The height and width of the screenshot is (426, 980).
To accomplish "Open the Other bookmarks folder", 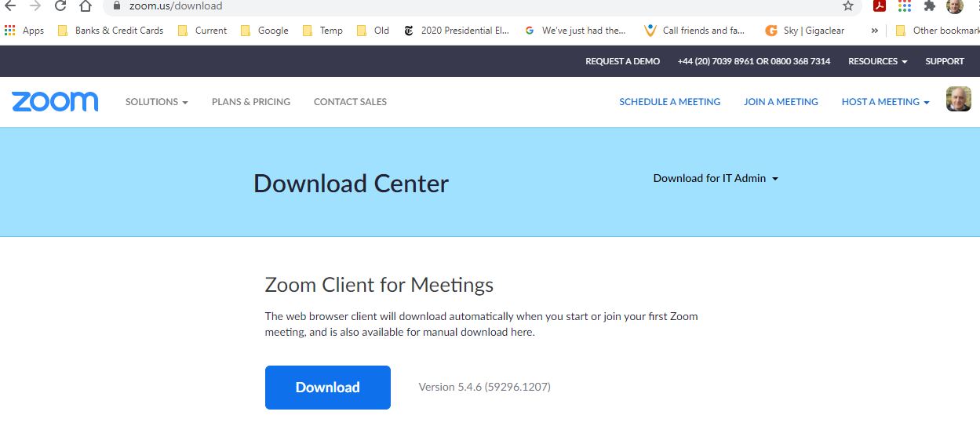I will (x=937, y=31).
